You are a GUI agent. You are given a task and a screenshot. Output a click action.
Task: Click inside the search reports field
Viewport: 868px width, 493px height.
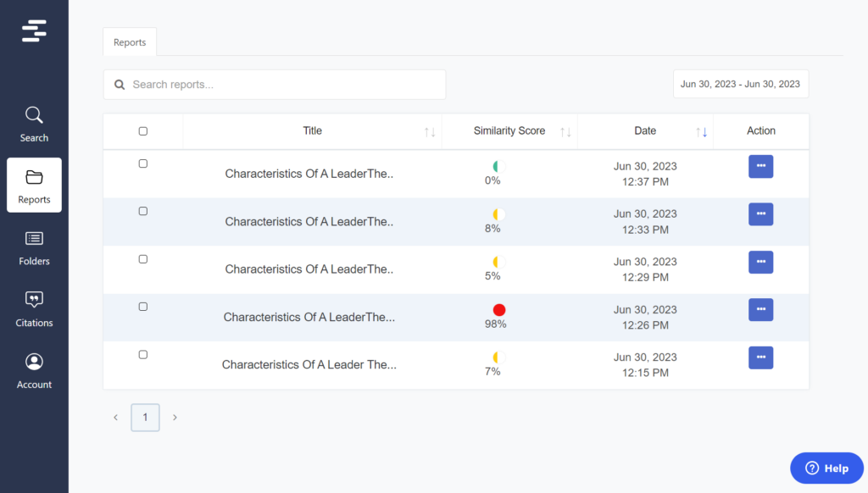[x=274, y=84]
